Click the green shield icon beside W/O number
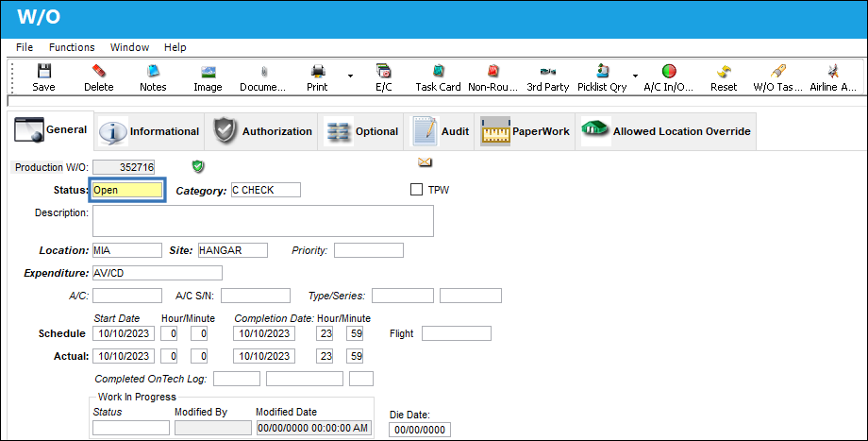Viewport: 868px width, 441px height. 197,166
